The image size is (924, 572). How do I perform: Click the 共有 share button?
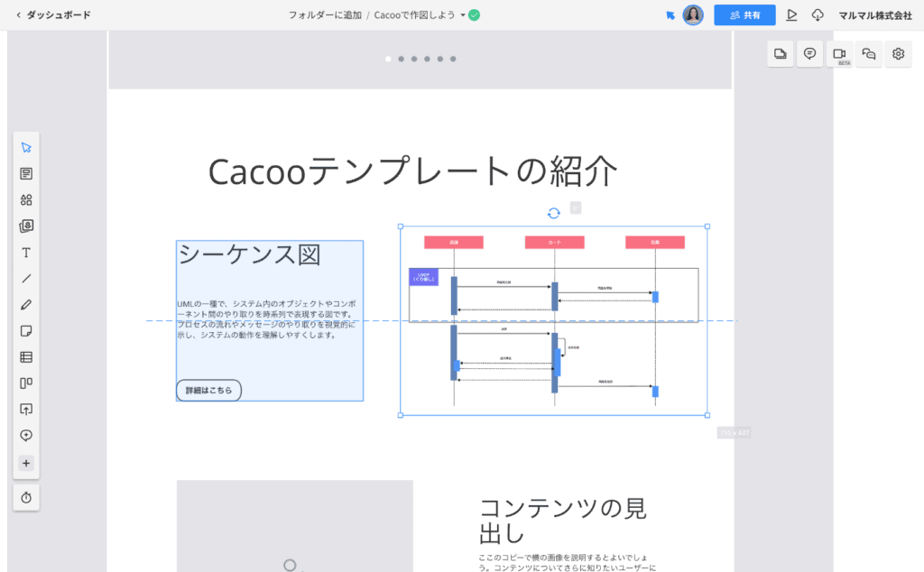(744, 14)
